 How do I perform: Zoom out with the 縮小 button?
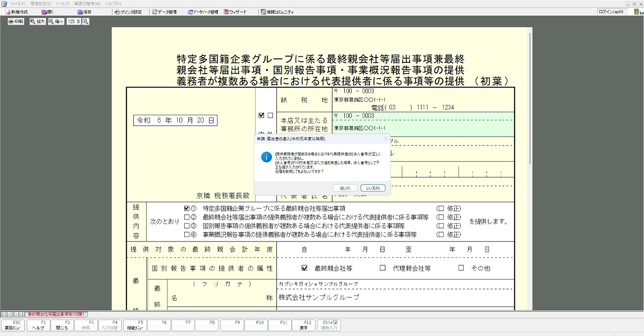pos(56,22)
